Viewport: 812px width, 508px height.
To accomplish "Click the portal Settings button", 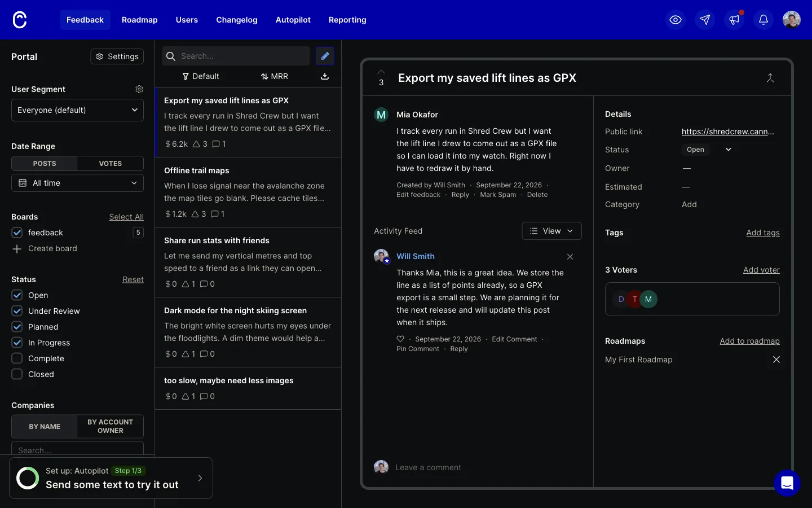I will point(117,56).
